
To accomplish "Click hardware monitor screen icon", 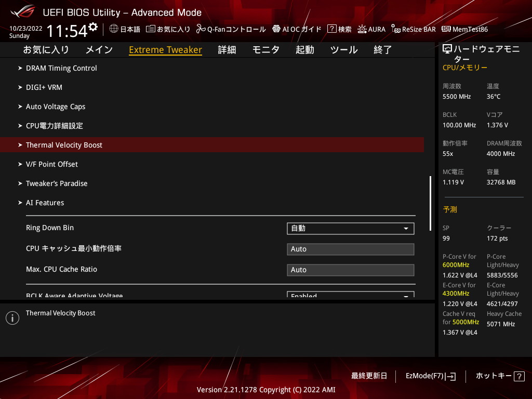I will point(447,49).
